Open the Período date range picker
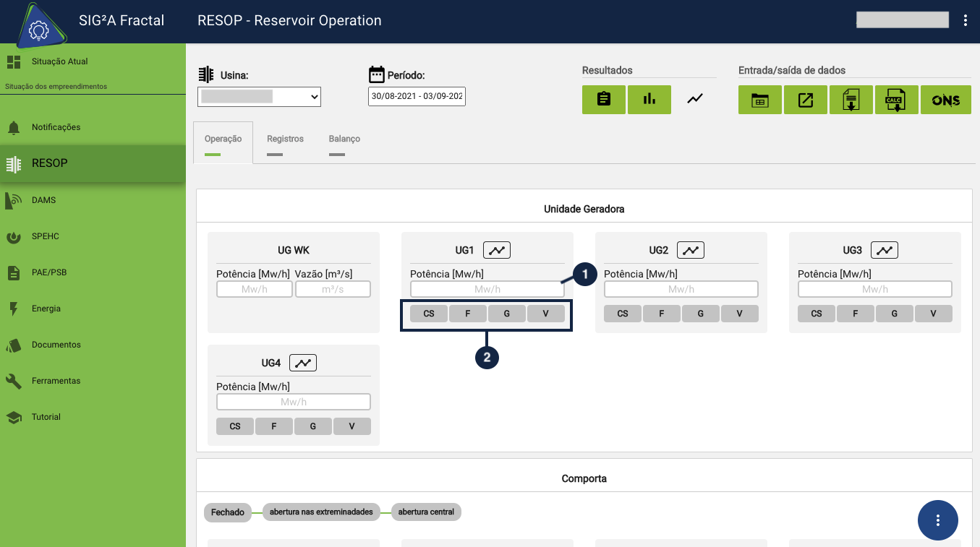Screen dimensions: 980x547 pos(417,96)
